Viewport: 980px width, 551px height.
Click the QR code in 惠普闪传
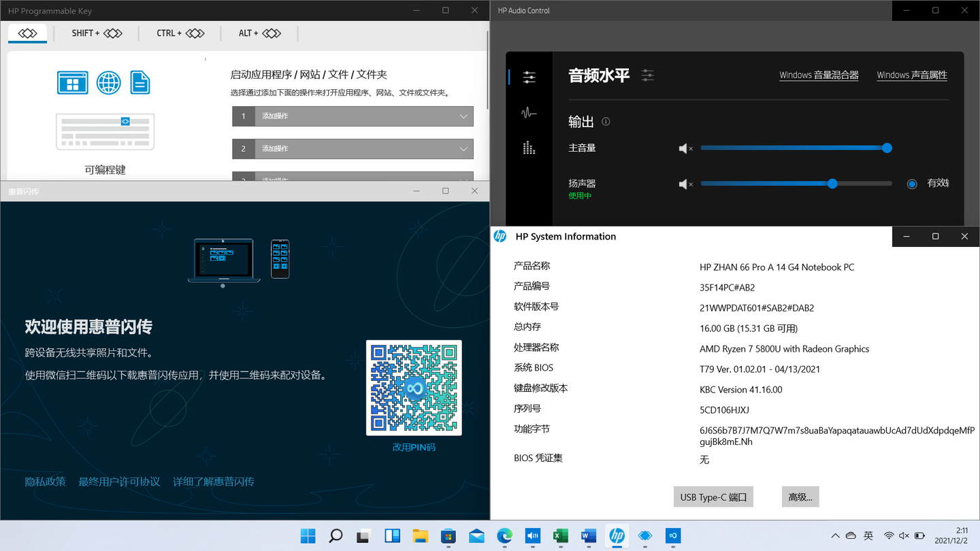tap(414, 388)
